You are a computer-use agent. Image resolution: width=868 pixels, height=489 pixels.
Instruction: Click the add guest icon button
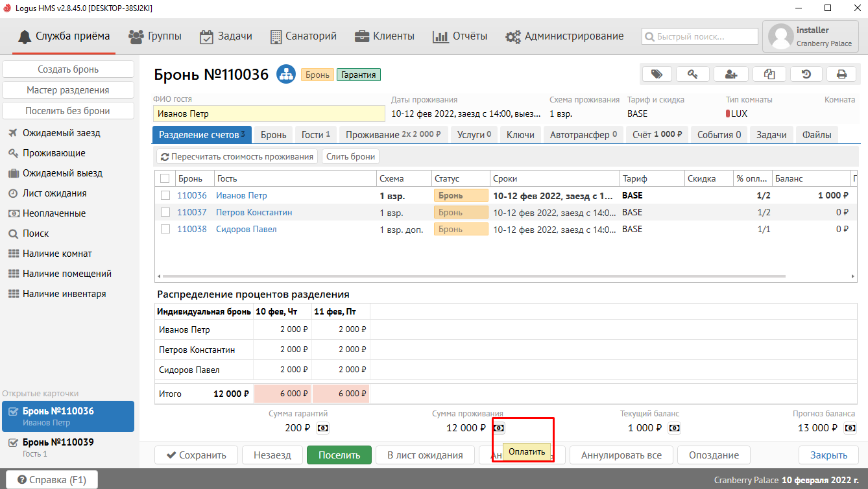coord(731,74)
